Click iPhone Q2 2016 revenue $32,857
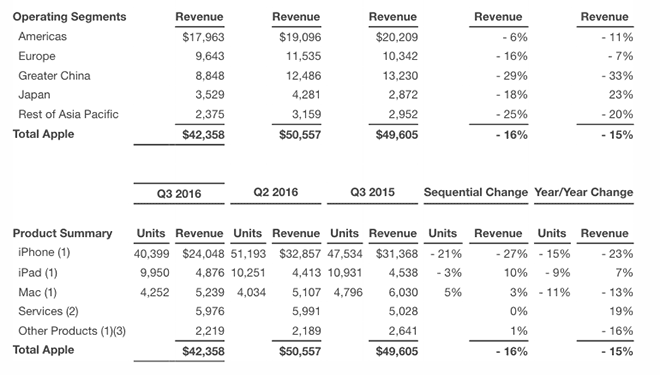The image size is (660, 375). coord(300,254)
